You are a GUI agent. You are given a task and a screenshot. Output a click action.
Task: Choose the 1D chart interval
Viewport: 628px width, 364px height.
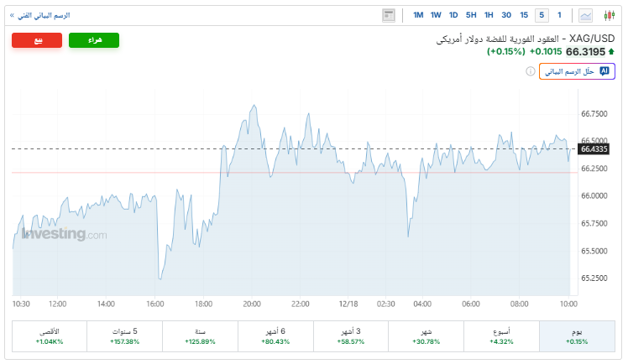tap(453, 15)
